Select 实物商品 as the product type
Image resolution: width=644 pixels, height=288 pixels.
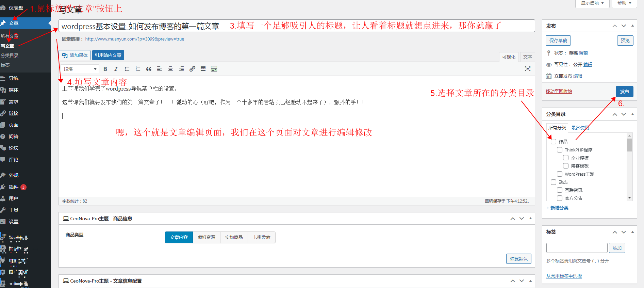[234, 237]
